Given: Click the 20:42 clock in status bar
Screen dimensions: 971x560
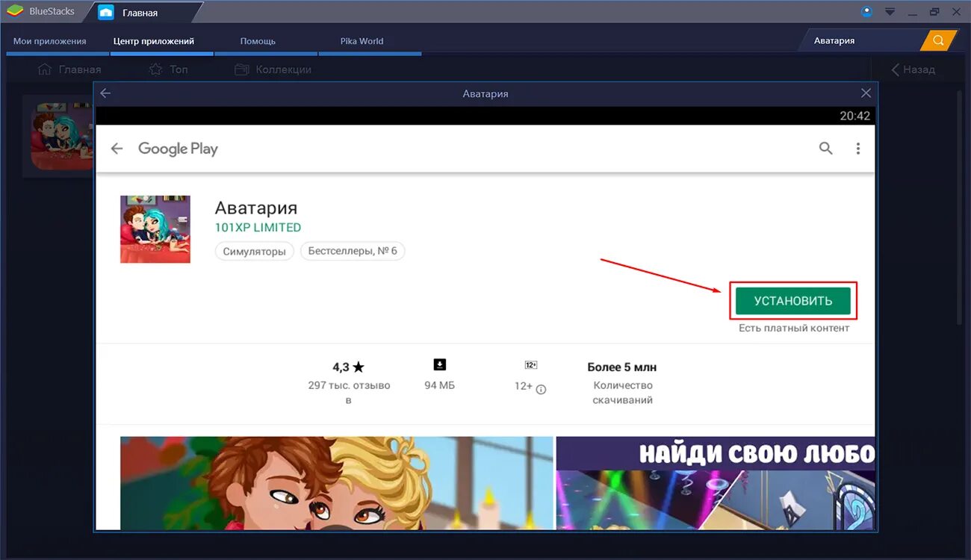Looking at the screenshot, I should tap(854, 116).
